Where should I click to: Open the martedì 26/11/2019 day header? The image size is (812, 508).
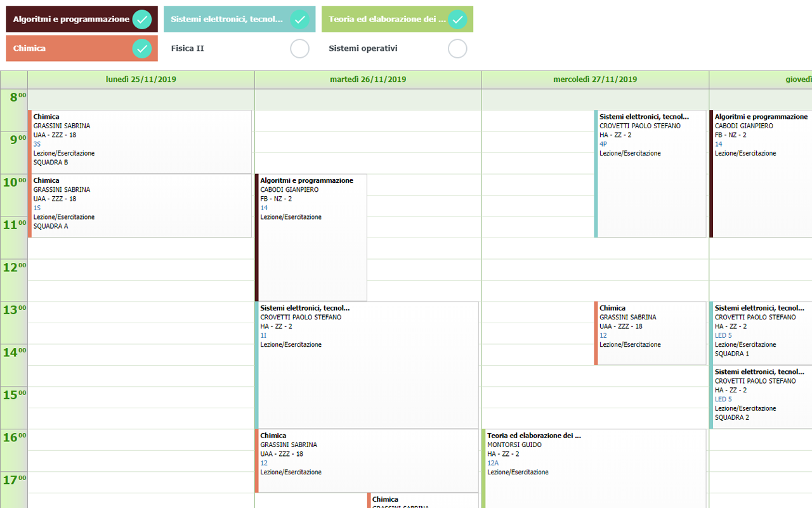368,79
